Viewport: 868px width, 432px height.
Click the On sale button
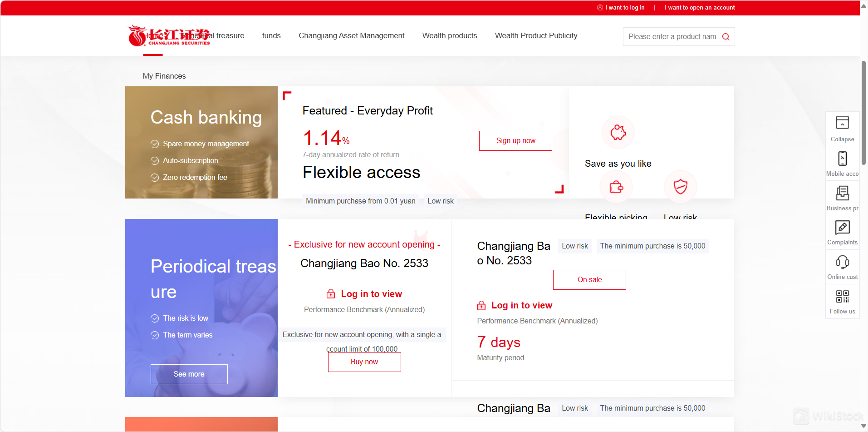(589, 280)
